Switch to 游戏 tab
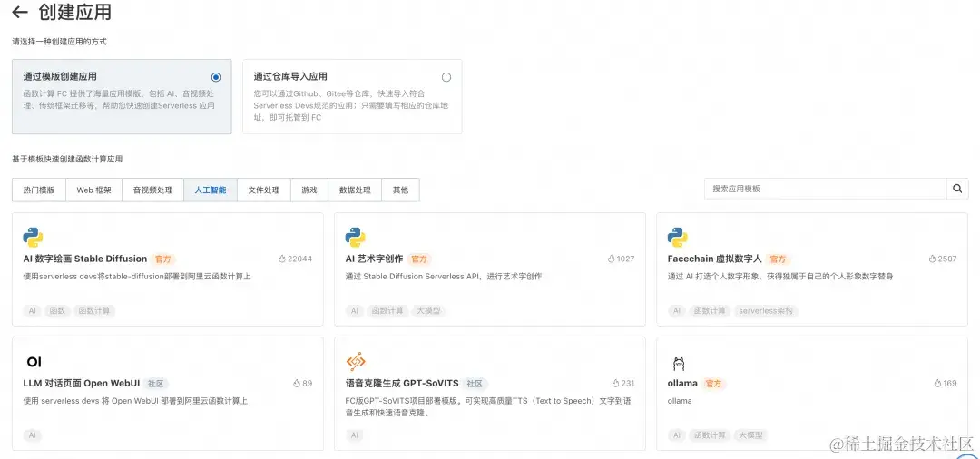Image resolution: width=980 pixels, height=459 pixels. (309, 190)
